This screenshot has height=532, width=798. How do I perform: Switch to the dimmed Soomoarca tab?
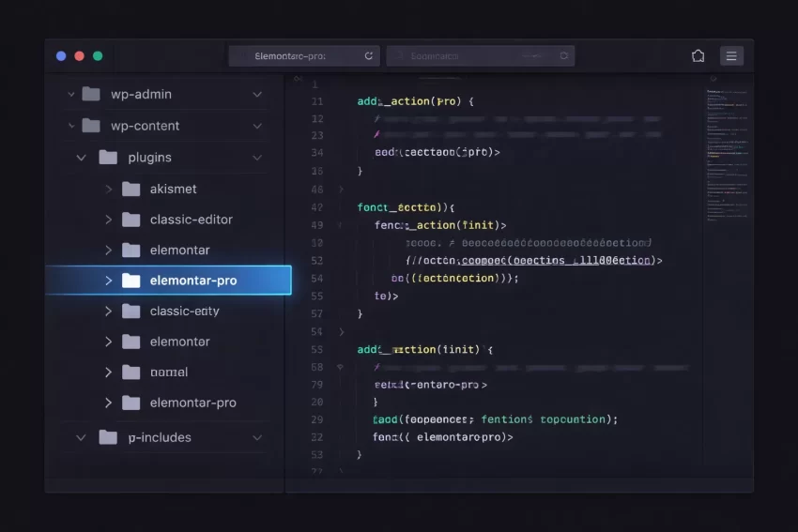tap(481, 56)
